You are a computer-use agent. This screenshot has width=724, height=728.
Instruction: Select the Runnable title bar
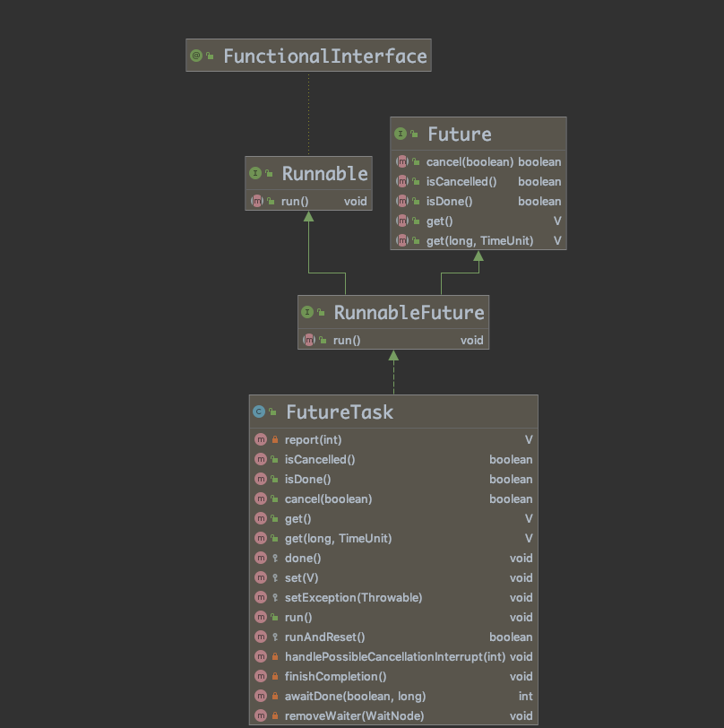coord(308,173)
